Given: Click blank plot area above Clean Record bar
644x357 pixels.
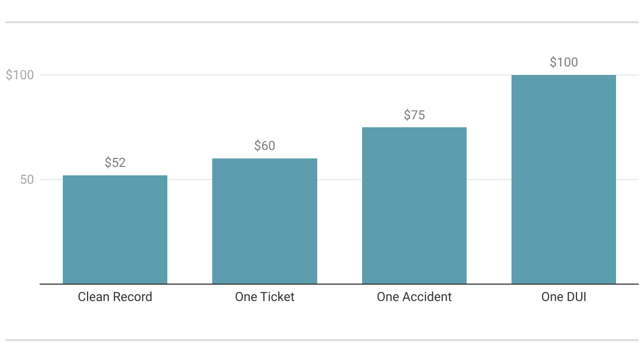Looking at the screenshot, I should coord(115,116).
